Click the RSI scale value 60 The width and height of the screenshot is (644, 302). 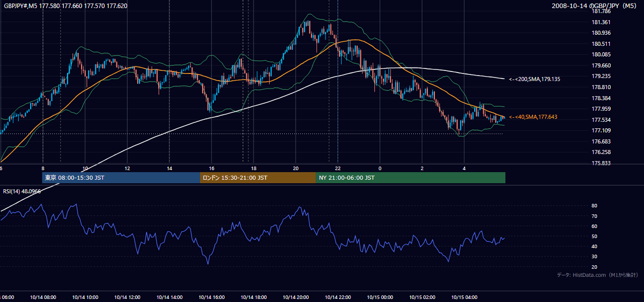pyautogui.click(x=594, y=226)
